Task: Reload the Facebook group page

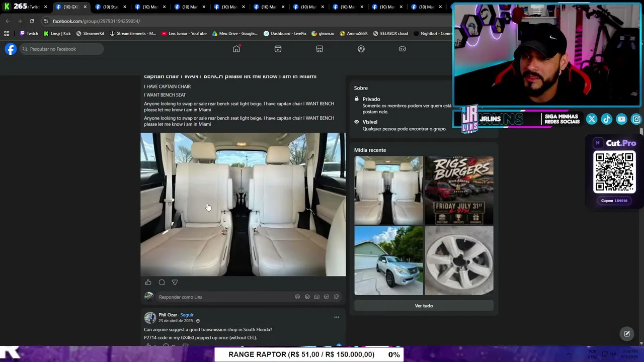Action: (32, 21)
